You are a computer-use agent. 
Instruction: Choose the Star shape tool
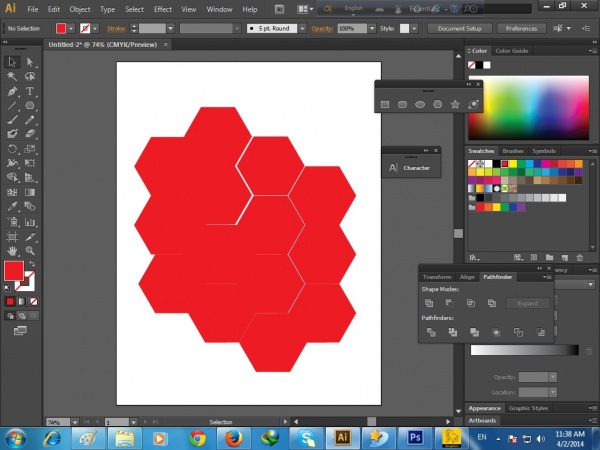pyautogui.click(x=456, y=104)
